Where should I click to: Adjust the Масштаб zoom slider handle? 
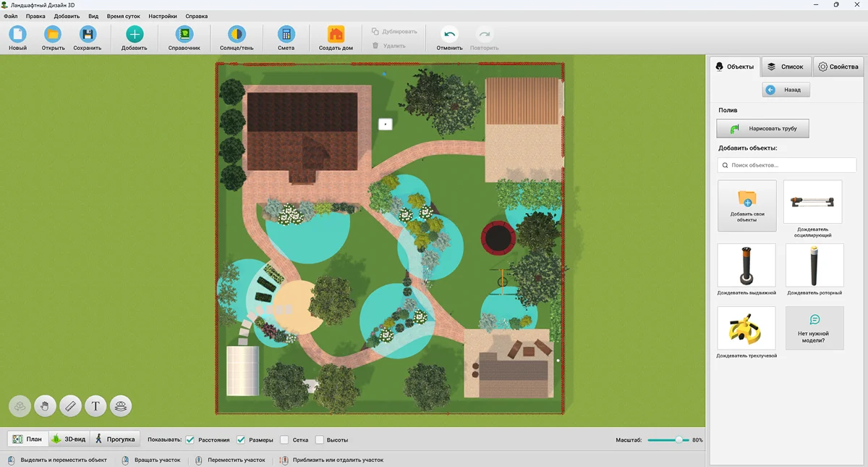pos(678,439)
